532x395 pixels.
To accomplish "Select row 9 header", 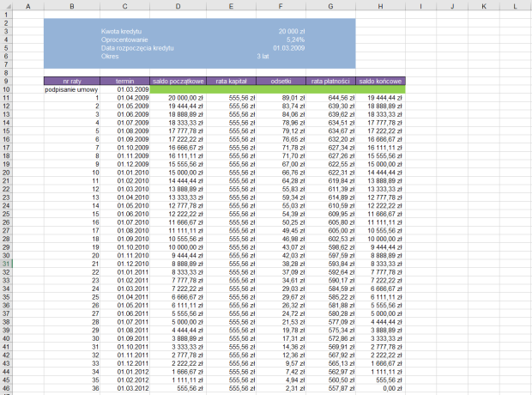I will [x=6, y=81].
